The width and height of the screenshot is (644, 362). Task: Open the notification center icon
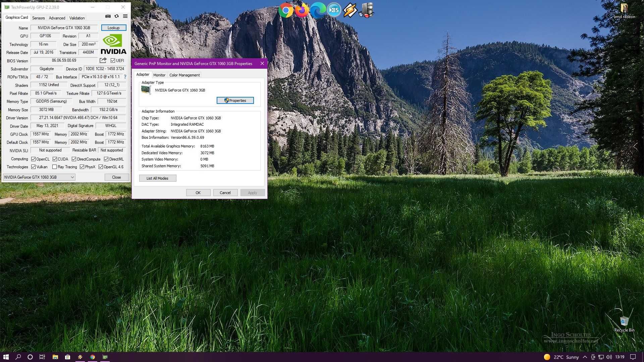pyautogui.click(x=633, y=357)
